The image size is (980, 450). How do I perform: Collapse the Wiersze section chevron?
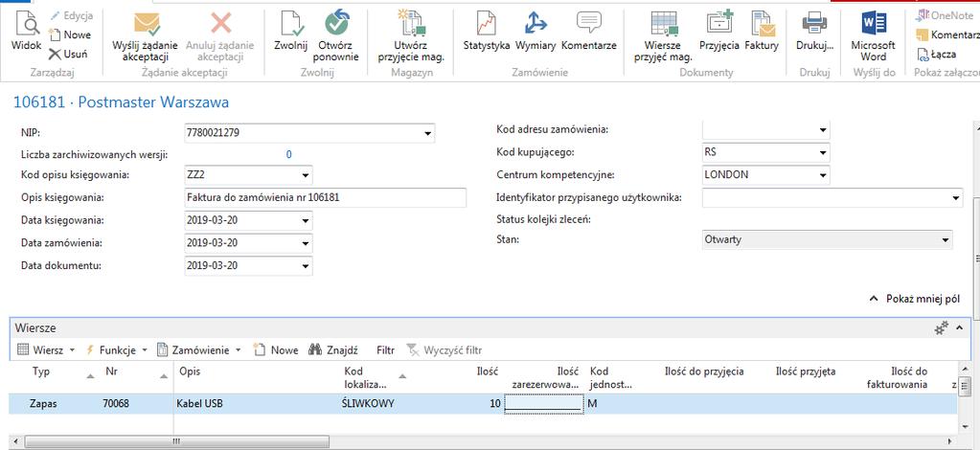click(x=960, y=327)
